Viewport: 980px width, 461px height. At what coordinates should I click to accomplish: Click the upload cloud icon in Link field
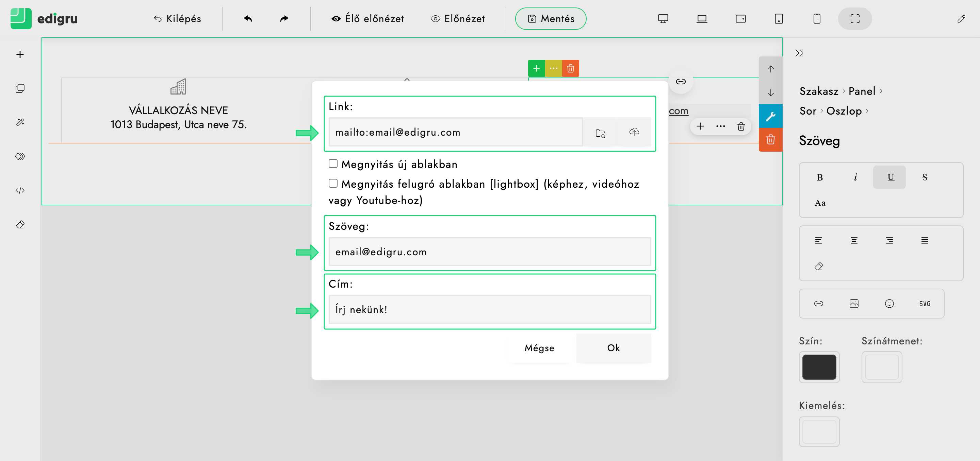(634, 132)
